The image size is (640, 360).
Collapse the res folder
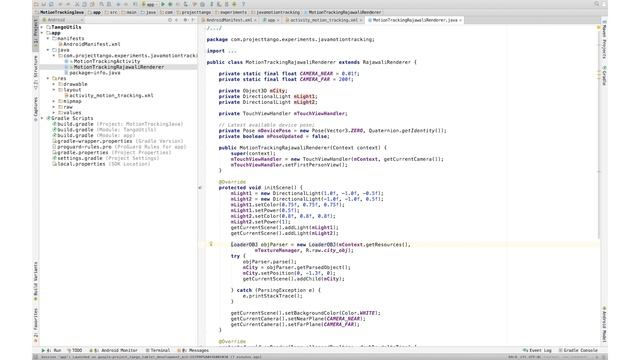tap(48, 78)
